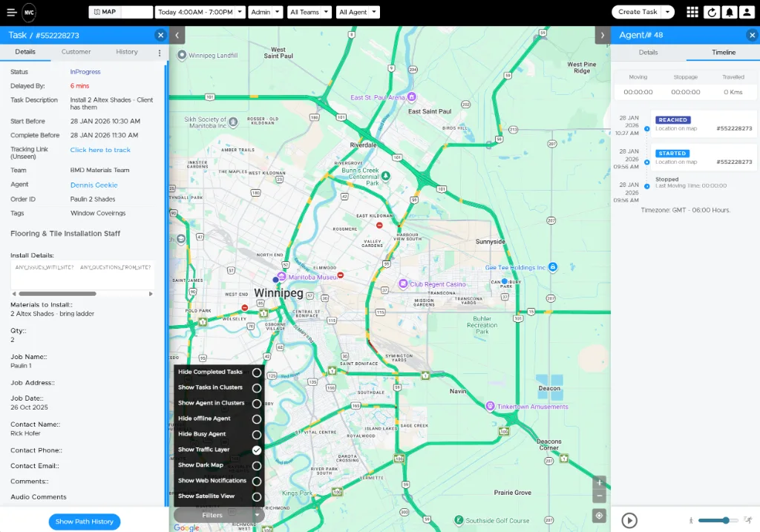Disable the Show Traffic Layer option

pos(257,450)
